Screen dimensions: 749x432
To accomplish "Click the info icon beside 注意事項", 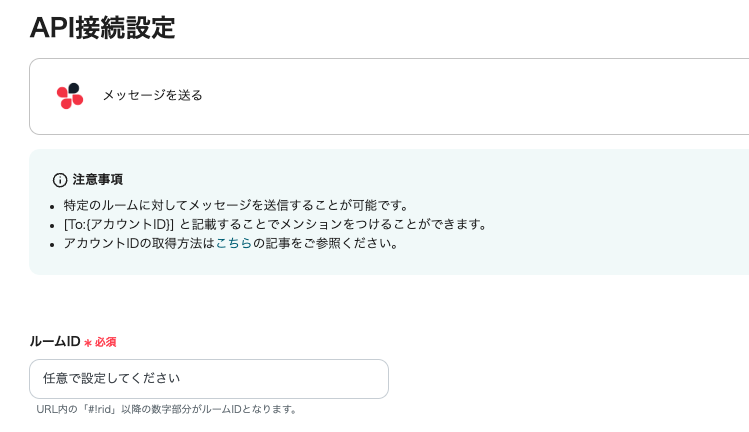I will [60, 180].
